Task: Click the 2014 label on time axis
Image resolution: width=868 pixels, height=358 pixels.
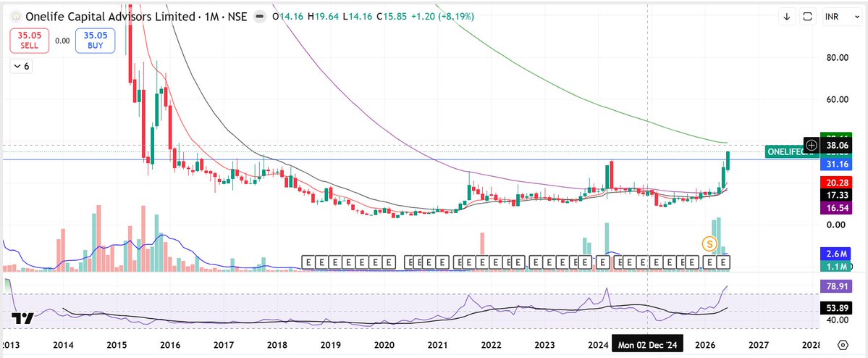Action: pyautogui.click(x=63, y=345)
